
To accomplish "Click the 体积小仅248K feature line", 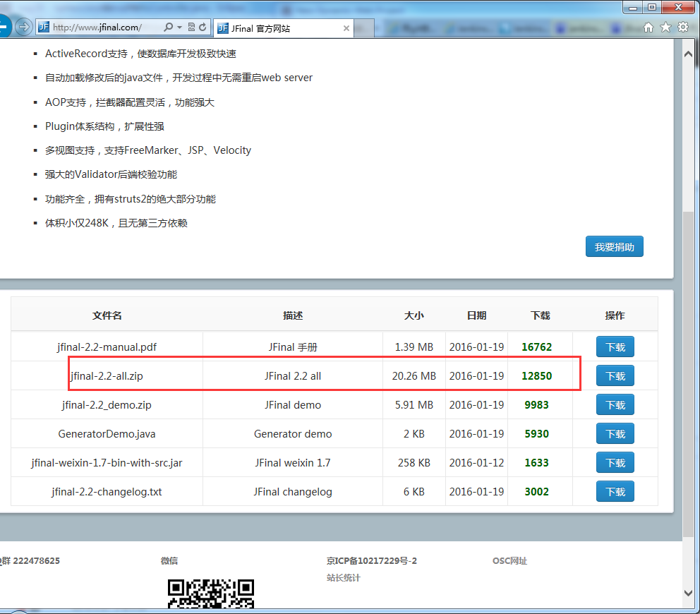I will pos(116,223).
